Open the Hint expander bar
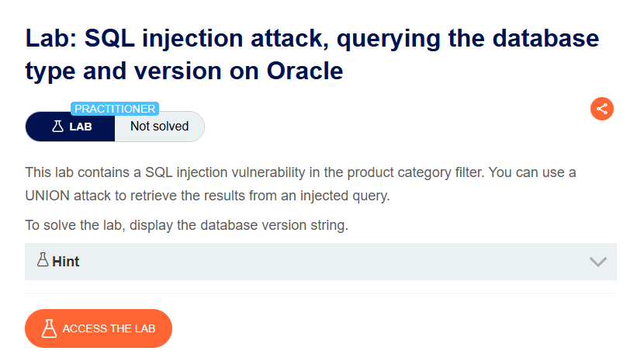The width and height of the screenshot is (644, 358). [x=320, y=262]
